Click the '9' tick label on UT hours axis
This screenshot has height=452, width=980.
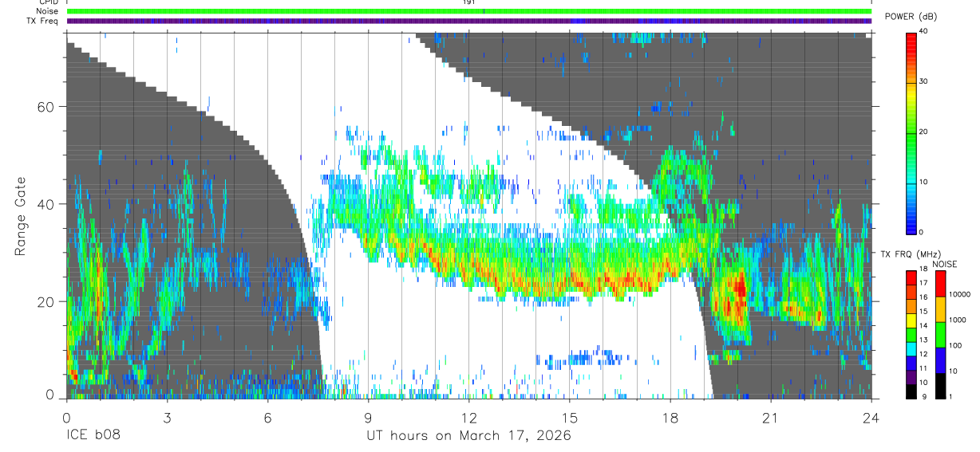(x=368, y=418)
